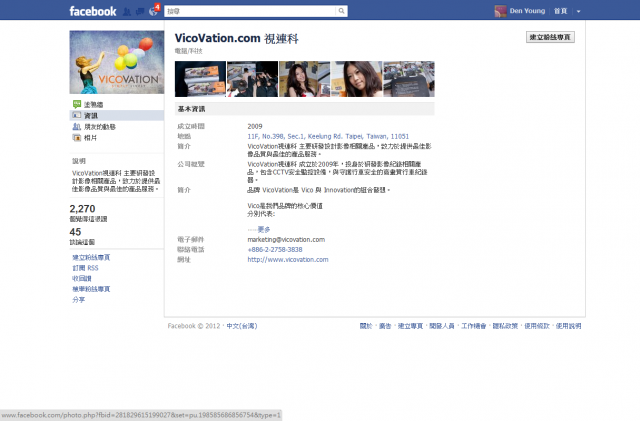640x421 pixels.
Task: Select 塗鴉牆 (Wall) in the sidebar
Action: (93, 105)
